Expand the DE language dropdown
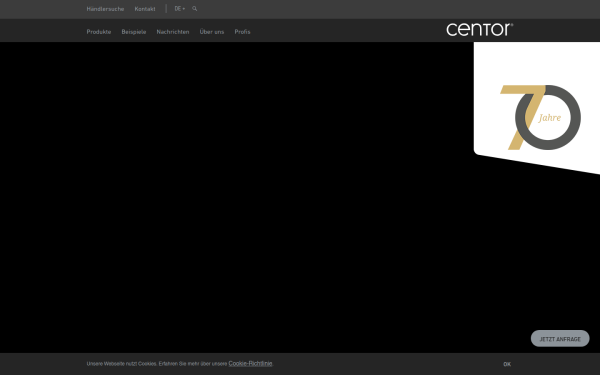Screen dimensions: 600x375 coord(179,9)
